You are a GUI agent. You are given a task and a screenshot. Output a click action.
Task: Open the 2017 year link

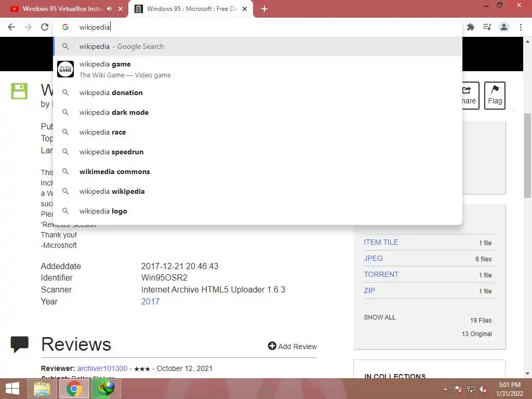pos(150,301)
